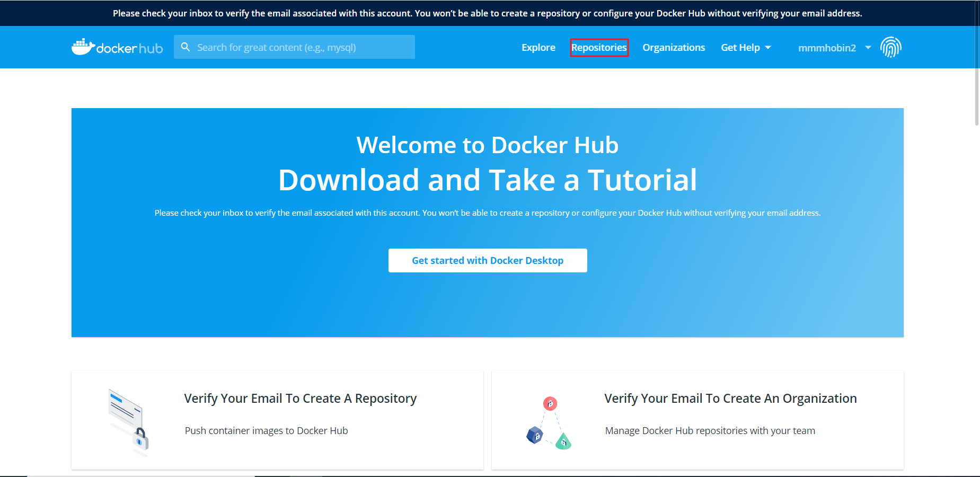Focus the search for great content field
980x477 pixels.
coord(294,47)
